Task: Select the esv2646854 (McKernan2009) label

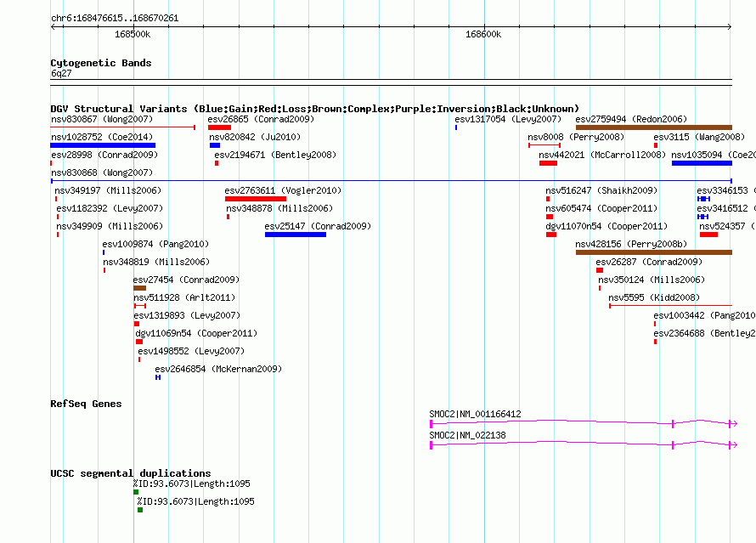Action: [218, 369]
